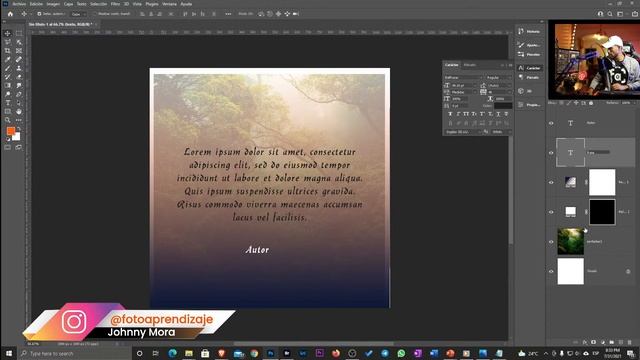This screenshot has width=640, height=360.
Task: Open the layer opacity 100% dropdown
Action: (627, 103)
